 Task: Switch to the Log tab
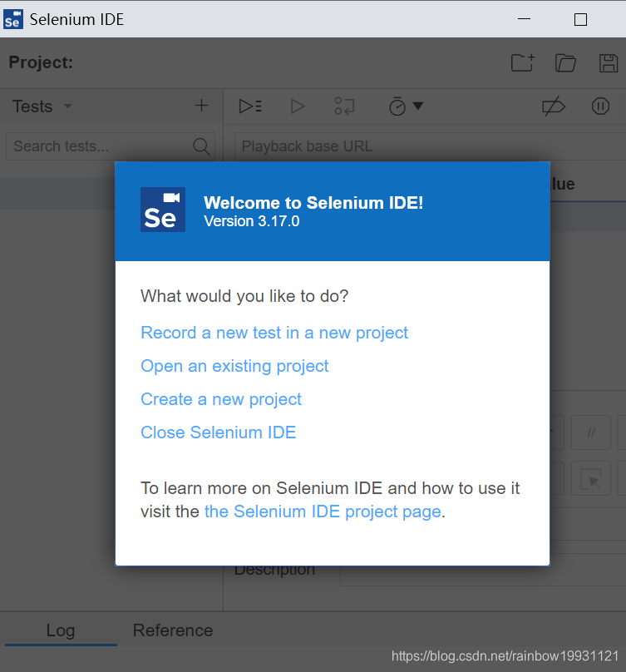coord(61,630)
